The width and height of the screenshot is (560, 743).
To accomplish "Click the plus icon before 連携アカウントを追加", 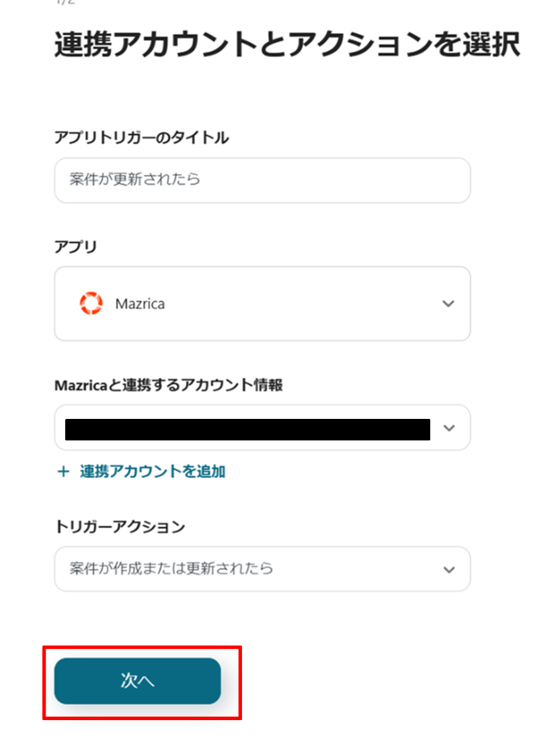I will (63, 471).
